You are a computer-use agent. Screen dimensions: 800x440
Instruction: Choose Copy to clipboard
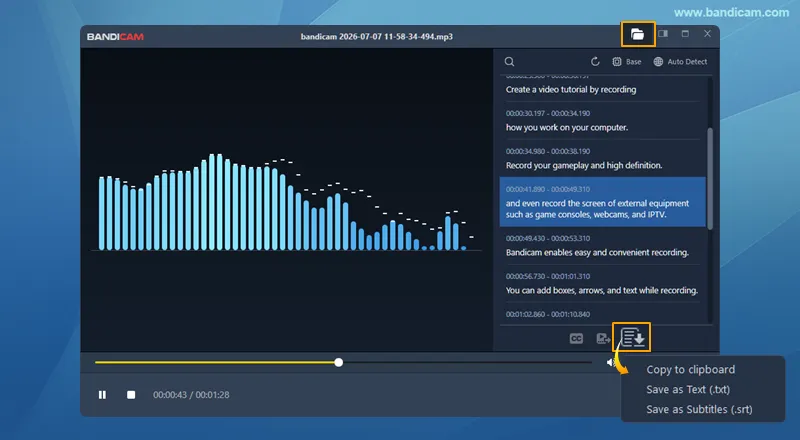pos(690,370)
